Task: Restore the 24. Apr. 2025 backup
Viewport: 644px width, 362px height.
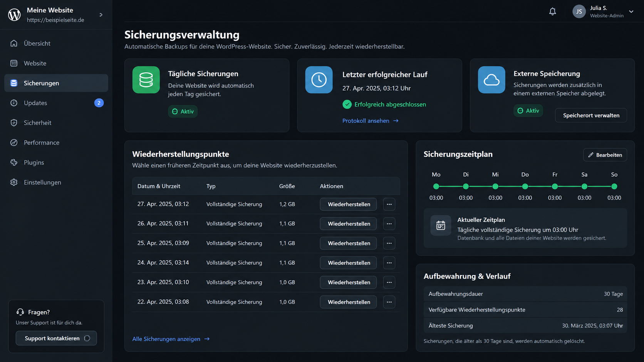Action: coord(348,263)
